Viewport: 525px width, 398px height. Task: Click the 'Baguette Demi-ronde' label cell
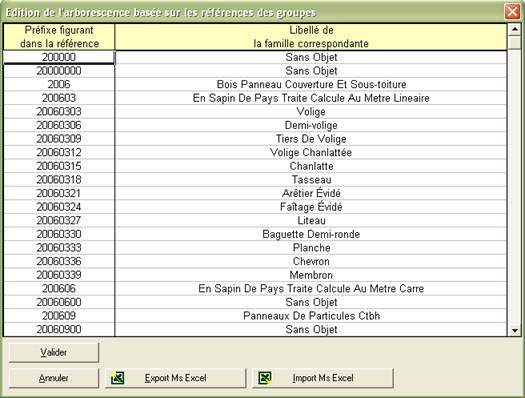(311, 234)
